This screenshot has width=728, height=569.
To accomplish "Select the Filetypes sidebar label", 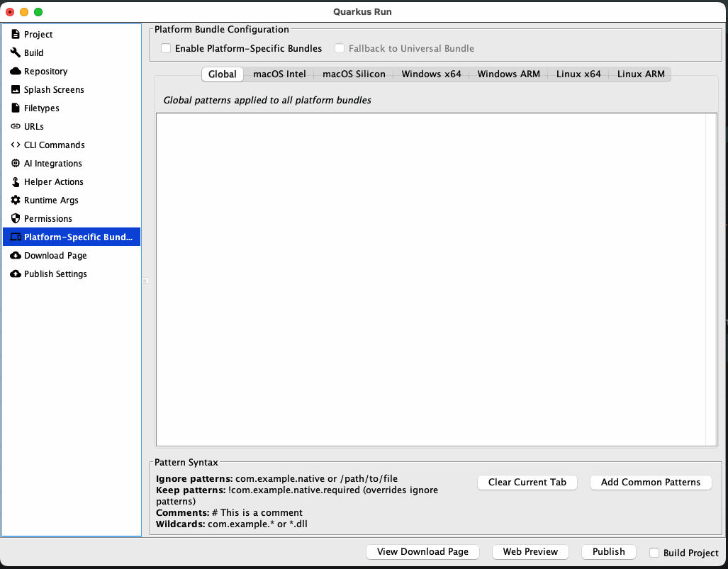I will pos(41,108).
